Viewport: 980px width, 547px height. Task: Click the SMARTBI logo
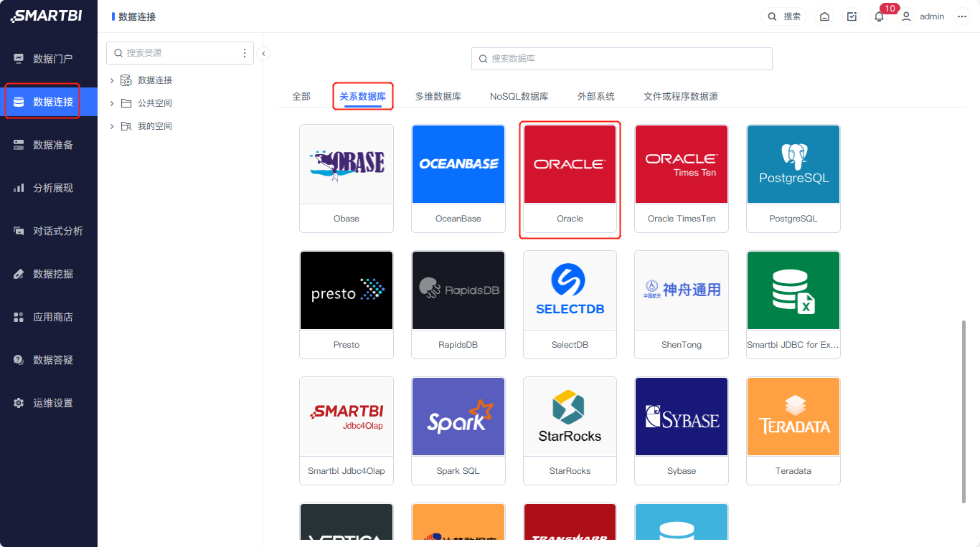(47, 16)
